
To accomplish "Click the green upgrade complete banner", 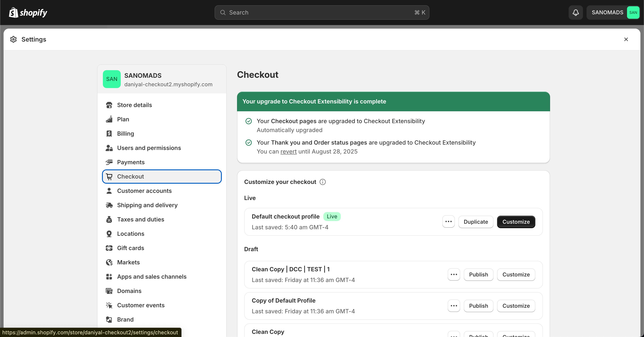I will (x=393, y=101).
